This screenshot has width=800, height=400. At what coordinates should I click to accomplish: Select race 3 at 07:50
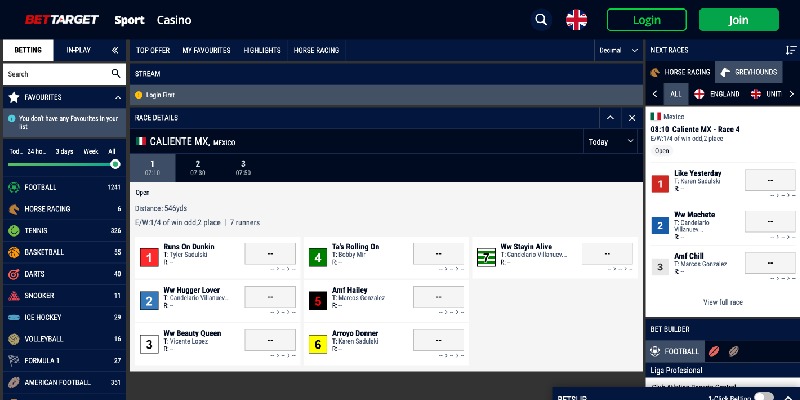tap(243, 167)
